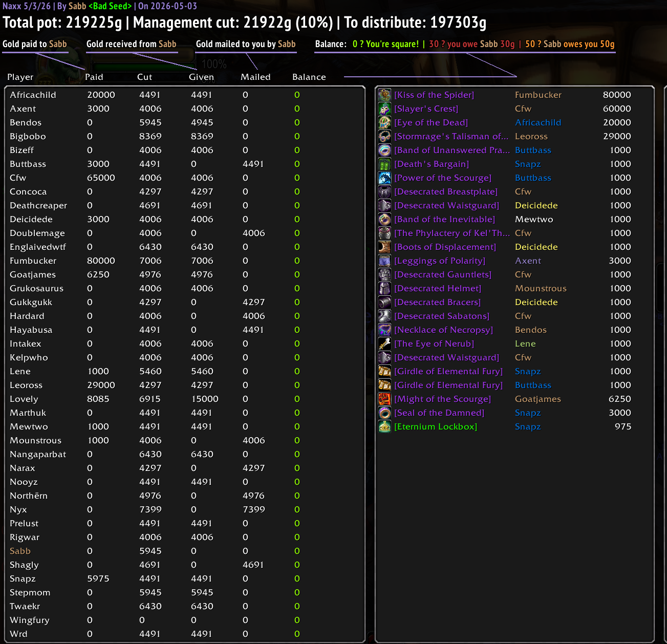The image size is (667, 644).
Task: Sort by the Paid column header
Action: click(x=94, y=77)
